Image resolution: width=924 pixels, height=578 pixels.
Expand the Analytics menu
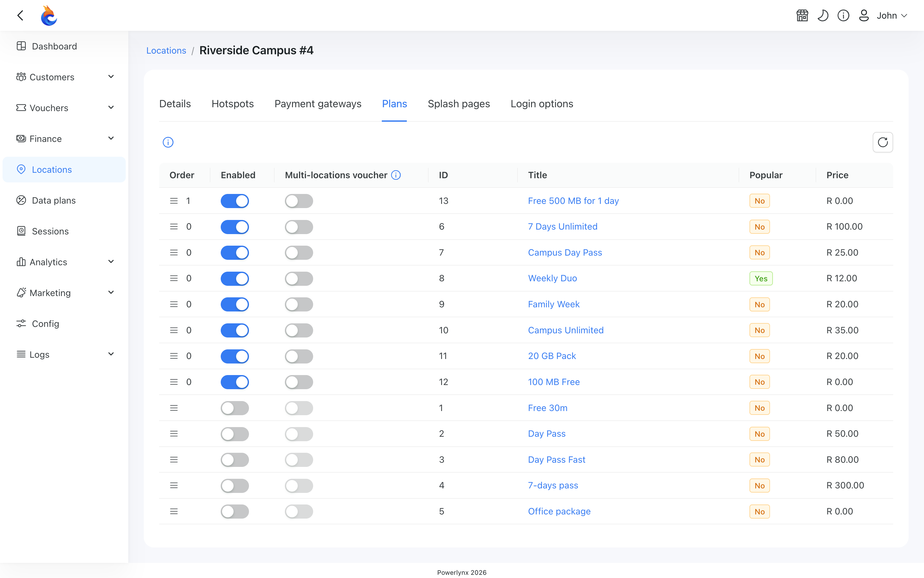tap(64, 262)
